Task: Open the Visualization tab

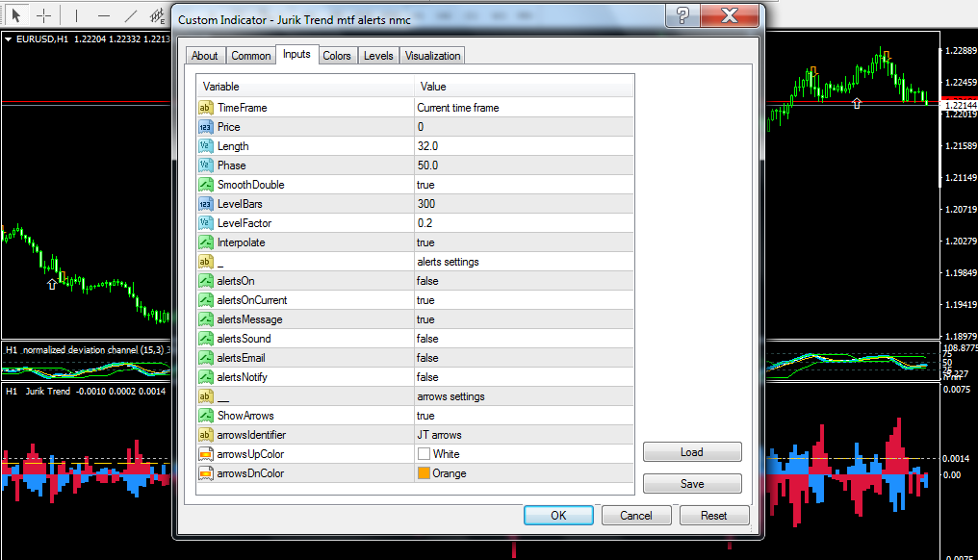Action: click(x=433, y=56)
